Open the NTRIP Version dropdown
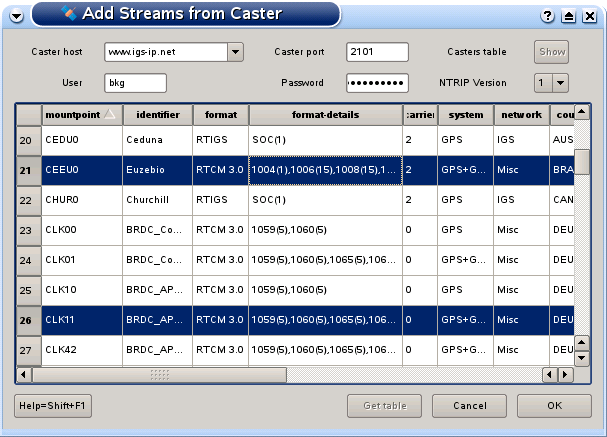Viewport: 607px width, 437px height. click(560, 83)
